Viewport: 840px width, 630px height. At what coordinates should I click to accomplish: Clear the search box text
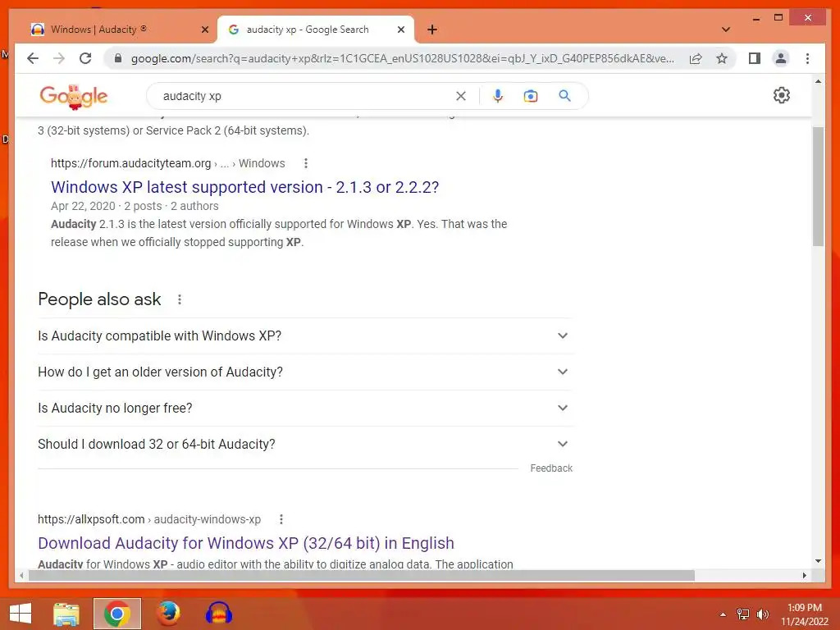461,96
